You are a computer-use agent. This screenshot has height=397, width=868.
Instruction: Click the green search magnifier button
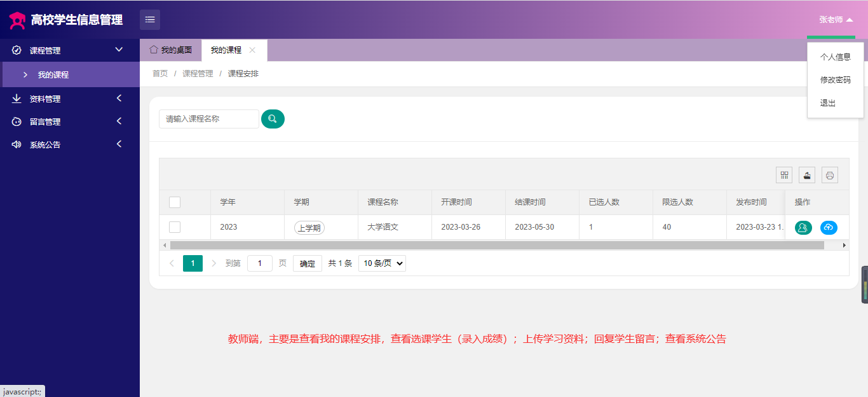coord(273,119)
